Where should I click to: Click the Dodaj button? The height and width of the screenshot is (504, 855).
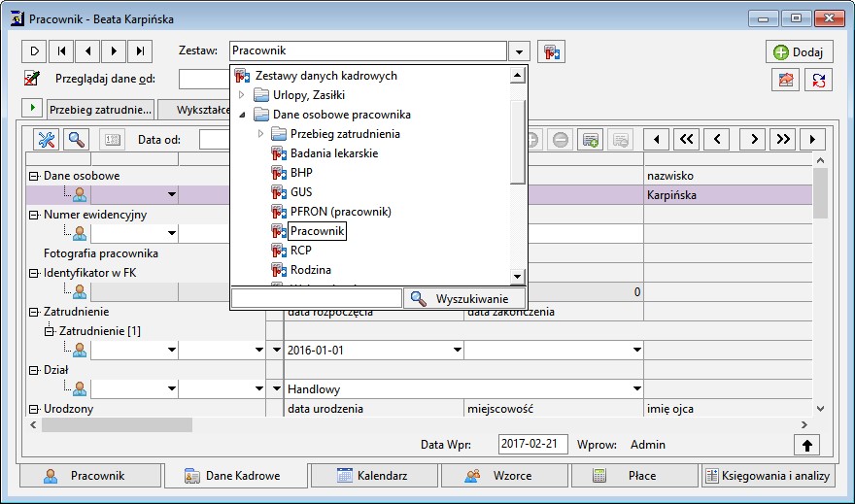[x=799, y=52]
